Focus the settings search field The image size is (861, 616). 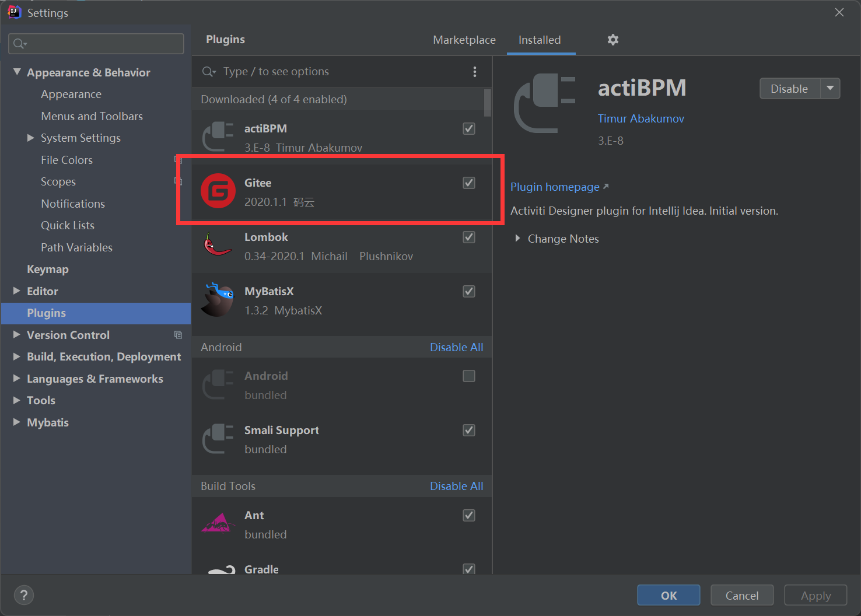96,44
